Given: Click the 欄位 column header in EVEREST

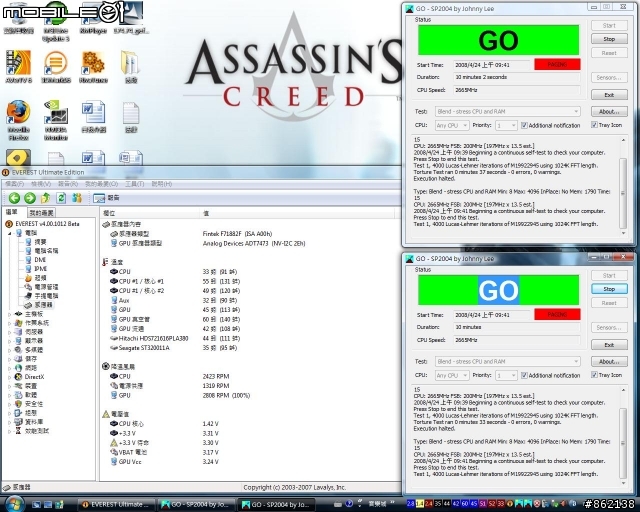Looking at the screenshot, I should tap(150, 213).
